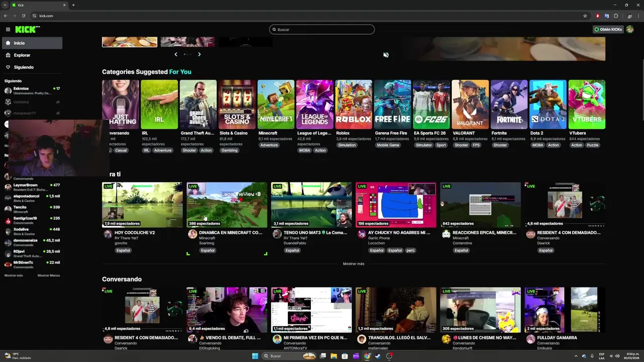
Task: Select the Gambling tag under Slots & Casino
Action: 229,150
